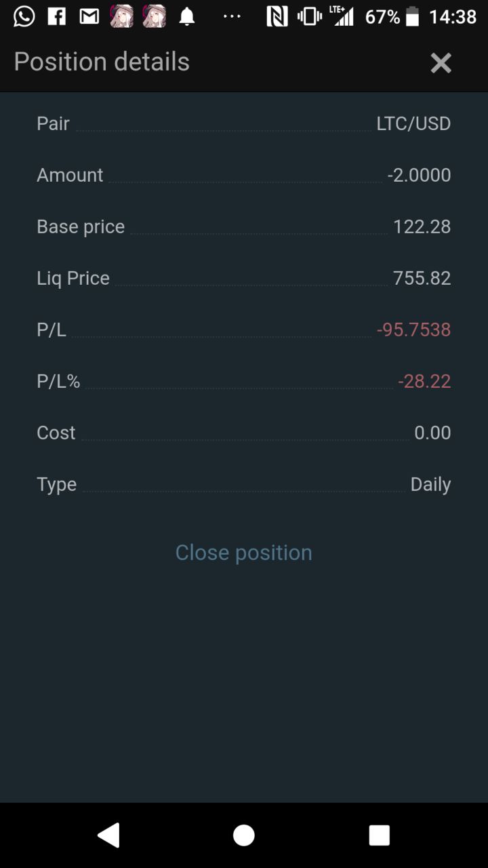Image resolution: width=488 pixels, height=868 pixels.
Task: Tap the P/L value -95.7538
Action: point(413,330)
